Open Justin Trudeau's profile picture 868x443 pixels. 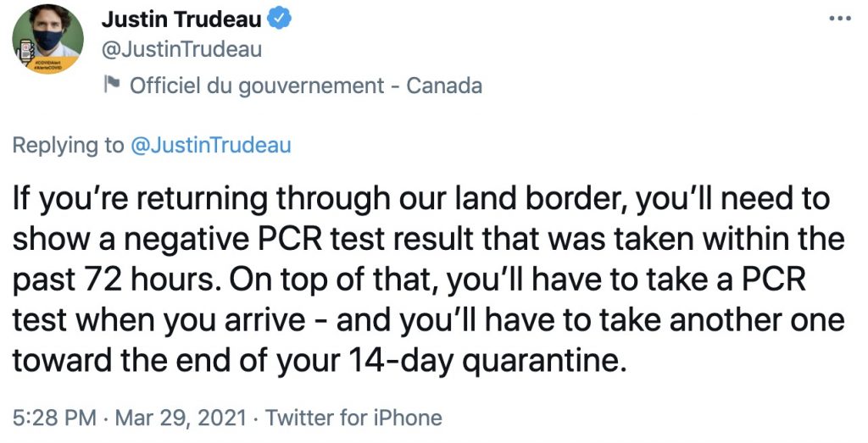pyautogui.click(x=48, y=39)
